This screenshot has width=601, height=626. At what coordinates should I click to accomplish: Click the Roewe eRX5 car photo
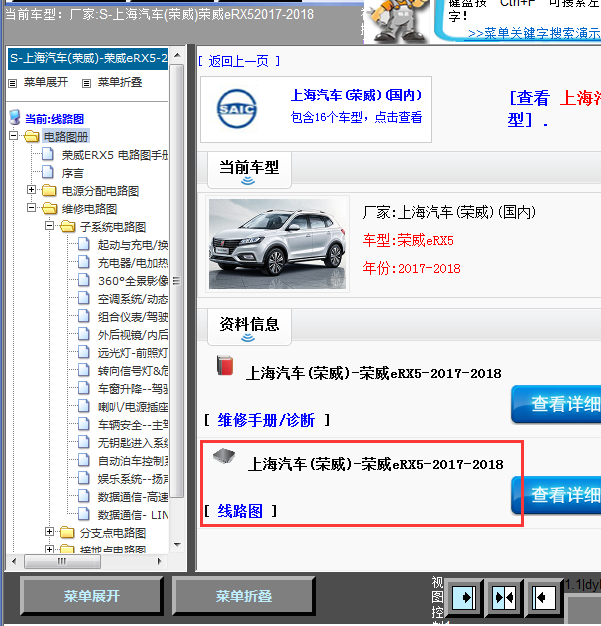[277, 244]
